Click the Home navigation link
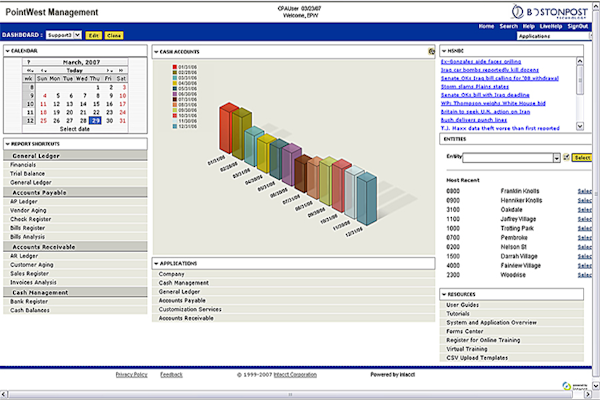The image size is (600, 400). click(486, 26)
